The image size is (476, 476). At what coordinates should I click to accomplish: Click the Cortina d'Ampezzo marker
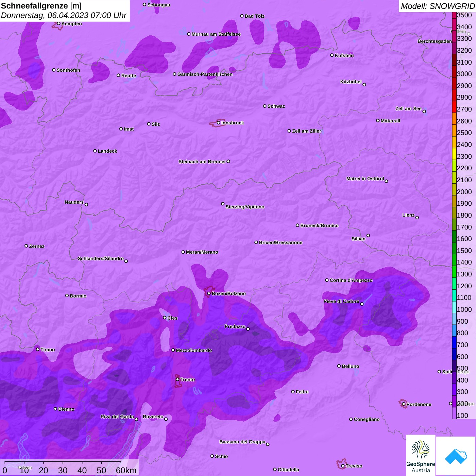click(x=327, y=280)
